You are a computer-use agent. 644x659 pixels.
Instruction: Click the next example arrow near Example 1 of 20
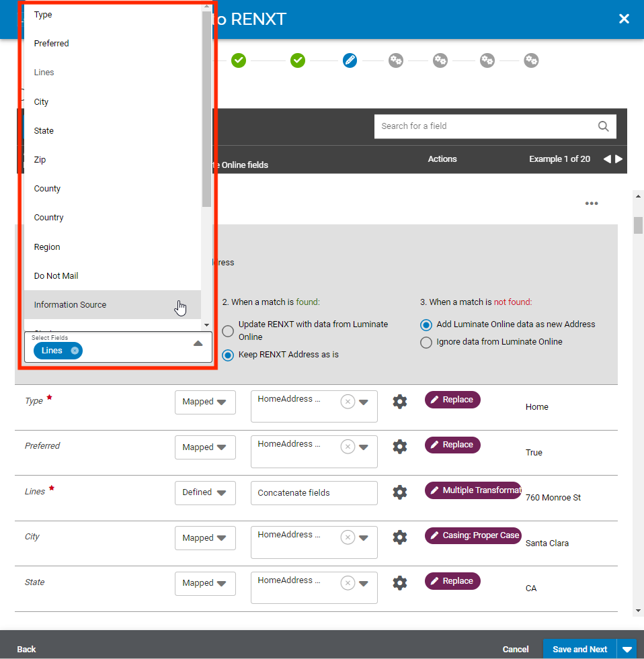[618, 159]
